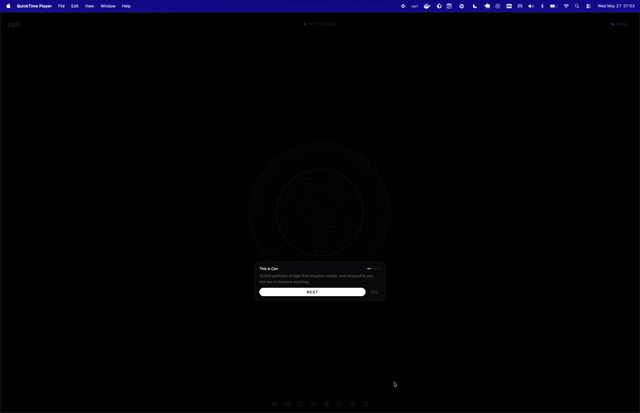This screenshot has width=640, height=413.
Task: Click the eye icon in bottom toolbar
Action: click(x=274, y=404)
